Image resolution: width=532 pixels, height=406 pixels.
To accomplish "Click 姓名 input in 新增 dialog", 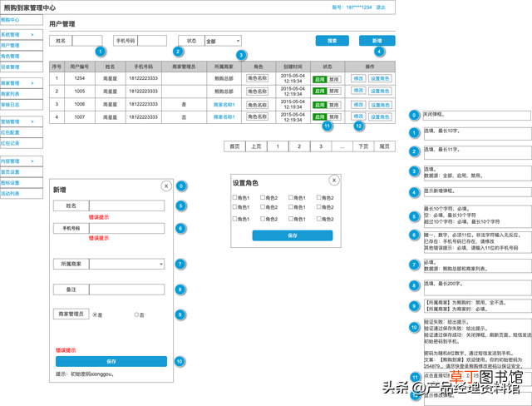I will (127, 205).
